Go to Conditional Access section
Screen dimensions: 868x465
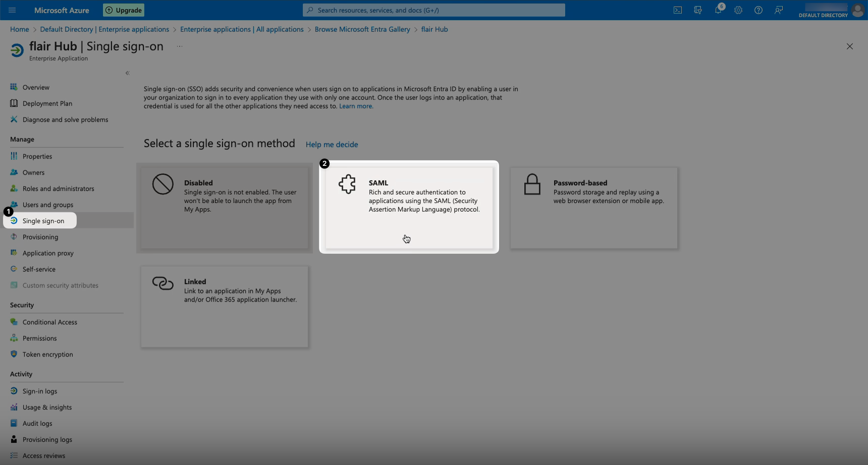(49, 322)
